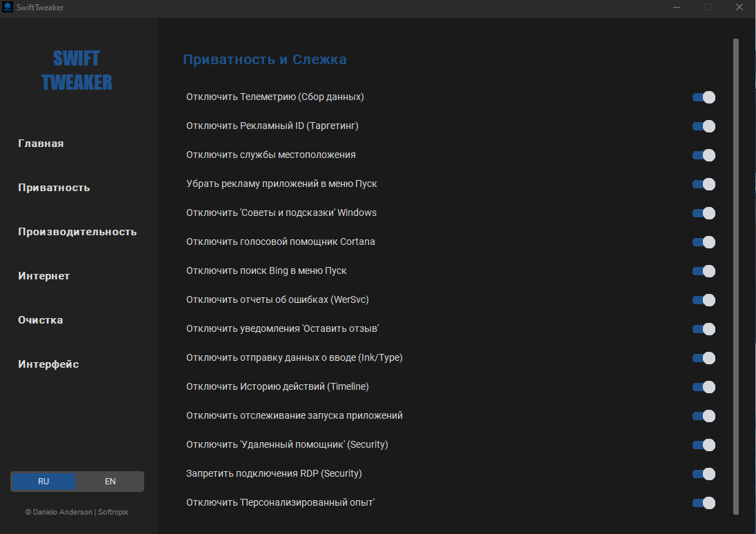756x534 pixels.
Task: Click the vertical scrollbar on the right
Action: tap(735, 276)
